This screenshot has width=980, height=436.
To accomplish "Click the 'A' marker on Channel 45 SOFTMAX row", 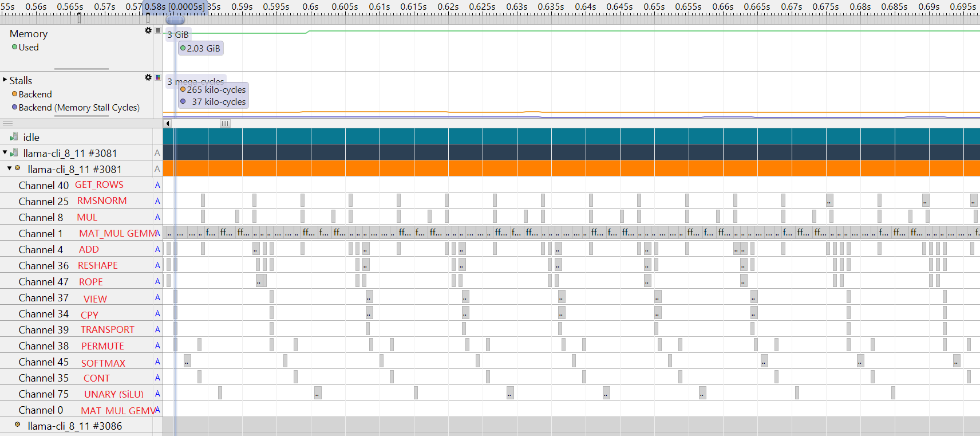I will pyautogui.click(x=157, y=362).
